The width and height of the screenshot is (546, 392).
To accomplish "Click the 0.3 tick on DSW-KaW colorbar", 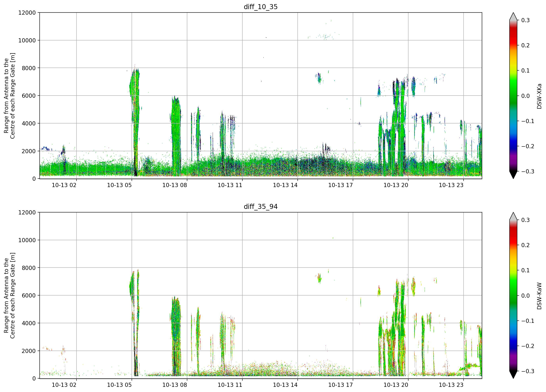I will pos(526,220).
